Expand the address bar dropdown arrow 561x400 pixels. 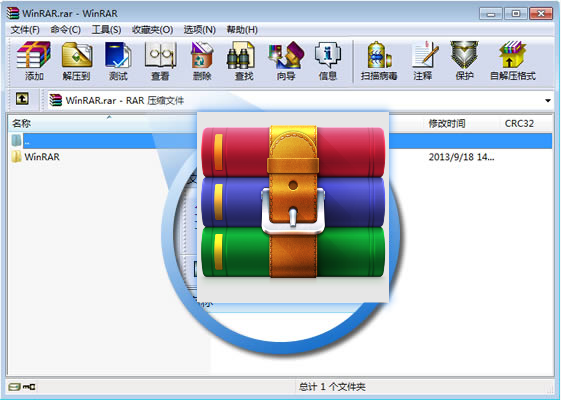pos(547,101)
